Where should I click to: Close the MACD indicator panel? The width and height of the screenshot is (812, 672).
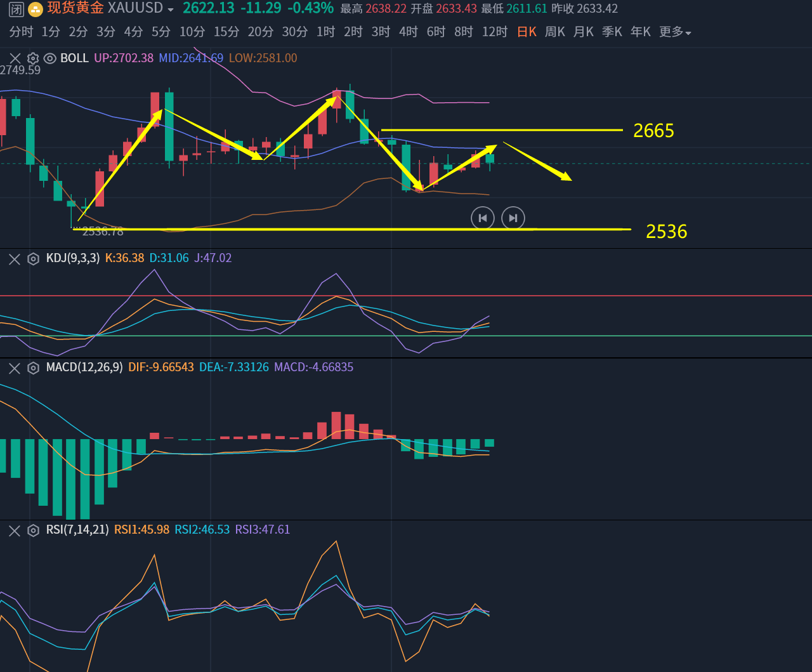15,368
